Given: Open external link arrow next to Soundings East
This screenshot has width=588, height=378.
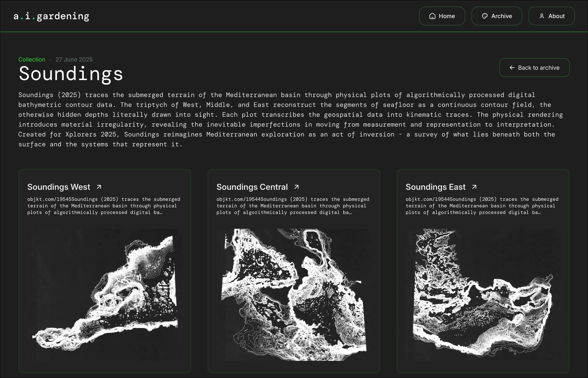Looking at the screenshot, I should pyautogui.click(x=474, y=187).
